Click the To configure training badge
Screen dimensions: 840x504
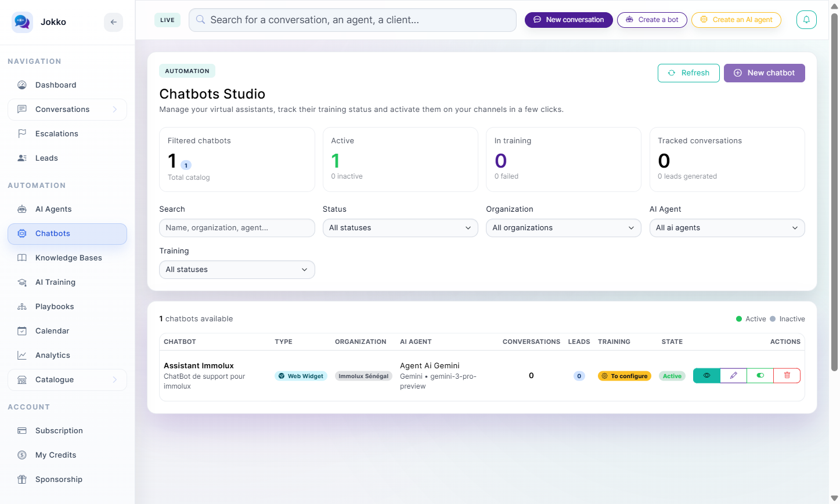click(625, 376)
